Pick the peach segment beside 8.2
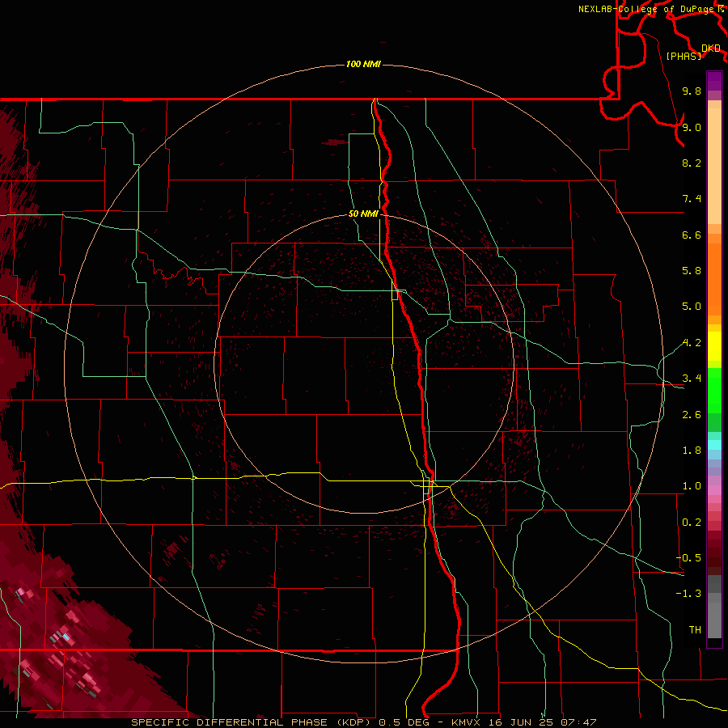This screenshot has height=728, width=728. 714,166
